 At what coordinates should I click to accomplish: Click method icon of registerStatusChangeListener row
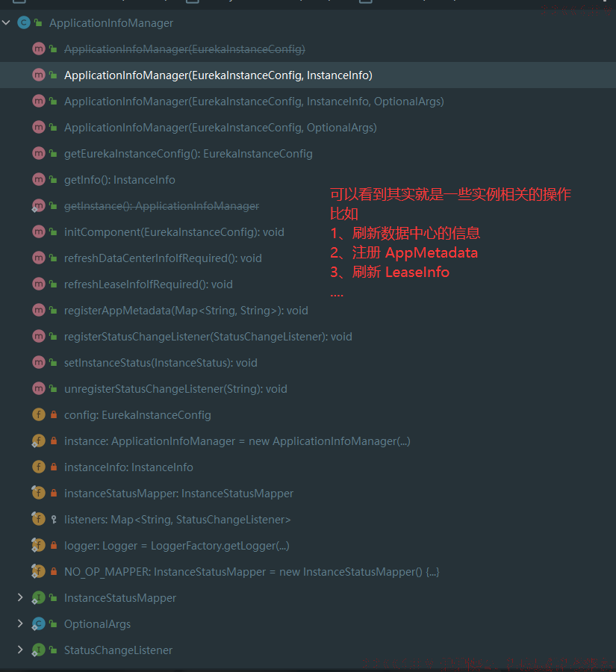(x=39, y=337)
